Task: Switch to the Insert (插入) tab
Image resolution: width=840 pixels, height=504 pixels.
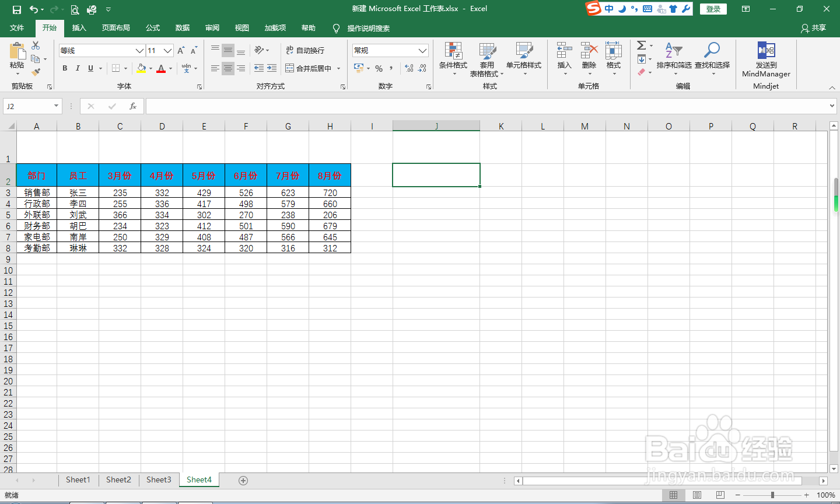Action: click(79, 28)
